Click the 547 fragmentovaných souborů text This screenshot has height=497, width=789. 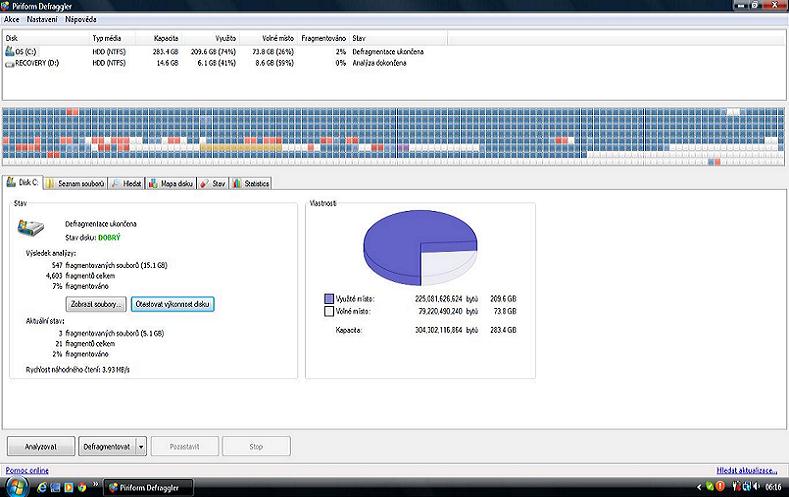[109, 265]
